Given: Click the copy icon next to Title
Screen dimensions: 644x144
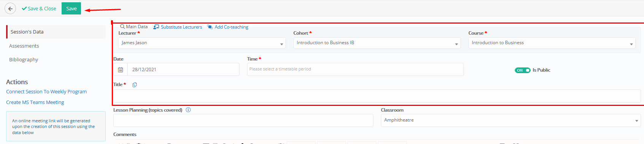Looking at the screenshot, I should pos(135,85).
